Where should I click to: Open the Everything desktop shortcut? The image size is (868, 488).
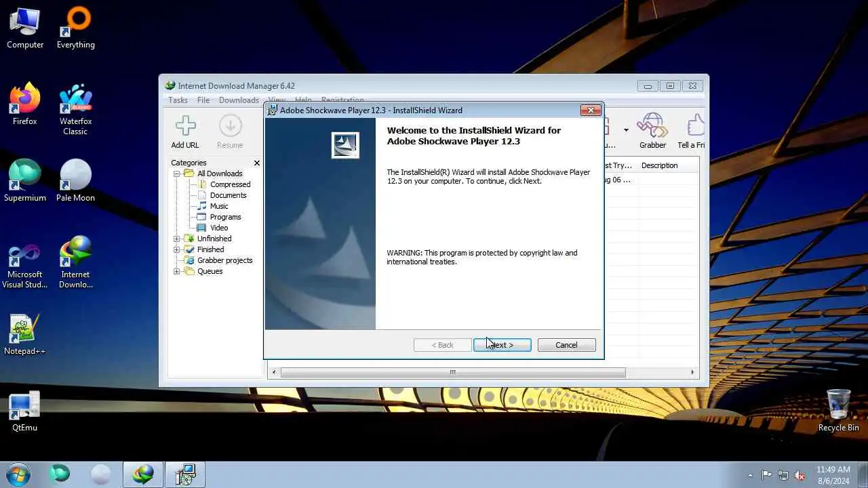tap(75, 28)
